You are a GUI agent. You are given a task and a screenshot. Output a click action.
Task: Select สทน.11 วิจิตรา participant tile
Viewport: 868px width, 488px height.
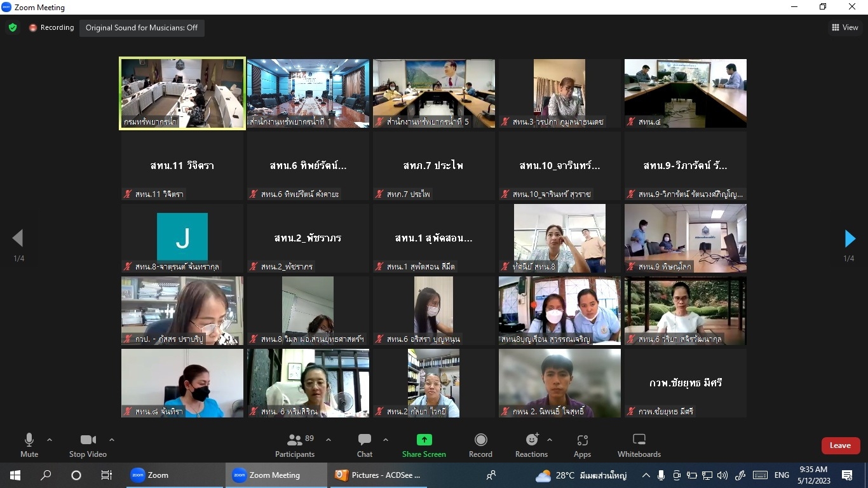[182, 166]
